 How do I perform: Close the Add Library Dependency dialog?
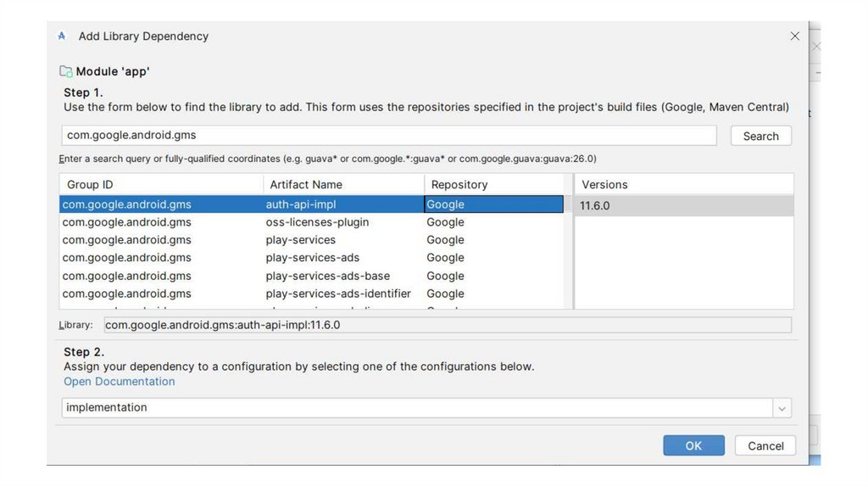click(x=794, y=36)
